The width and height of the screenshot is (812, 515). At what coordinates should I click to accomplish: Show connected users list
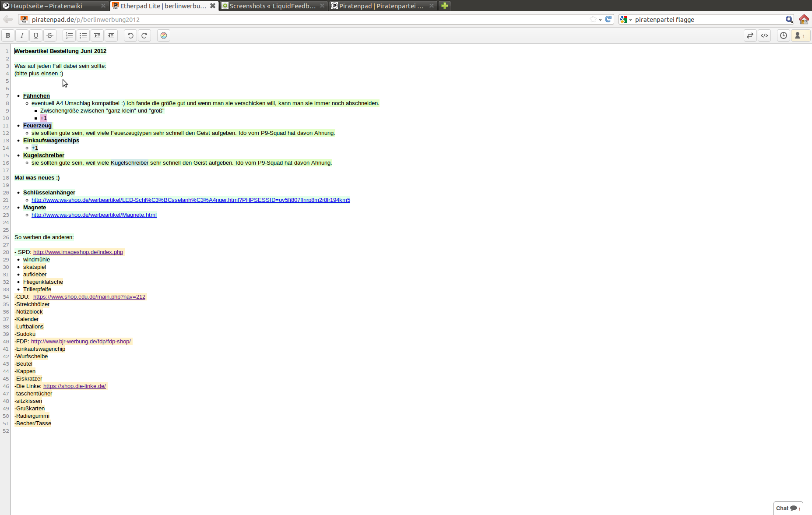click(800, 36)
